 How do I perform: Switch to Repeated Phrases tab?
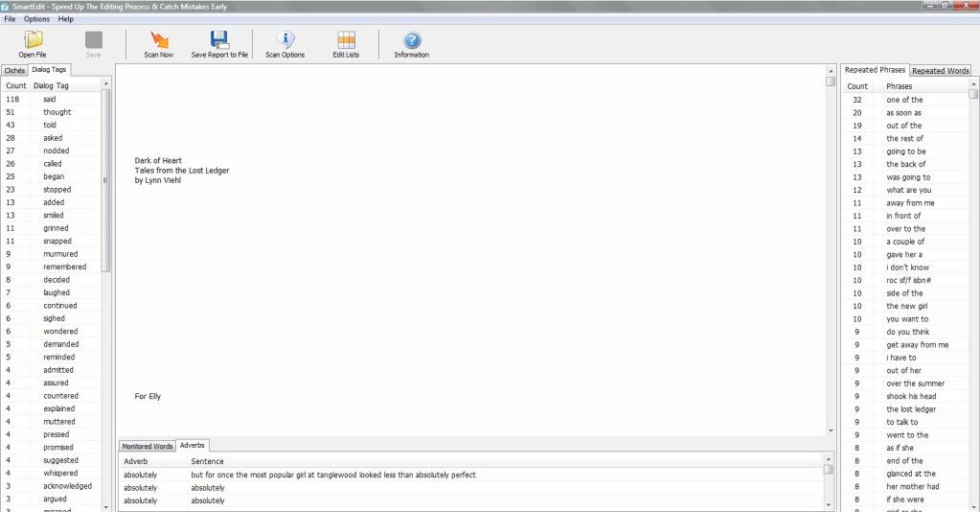tap(875, 69)
